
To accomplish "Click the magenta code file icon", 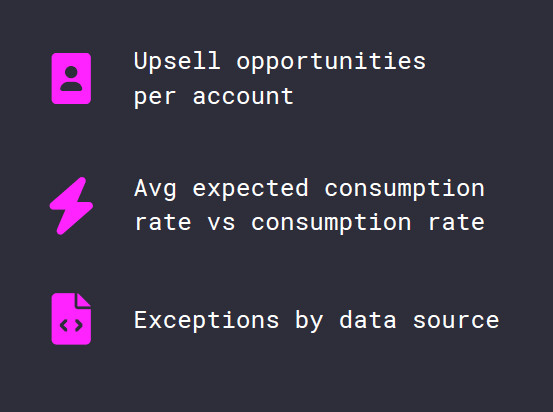I will pyautogui.click(x=71, y=319).
